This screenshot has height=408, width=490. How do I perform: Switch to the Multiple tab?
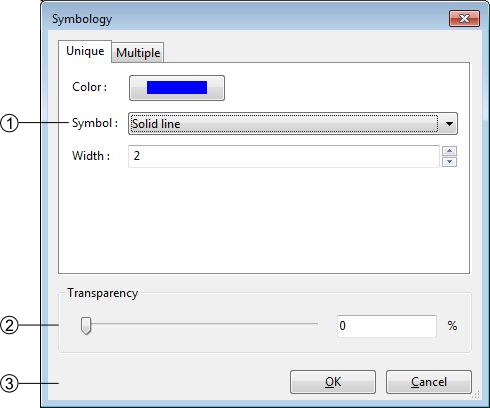click(x=138, y=53)
